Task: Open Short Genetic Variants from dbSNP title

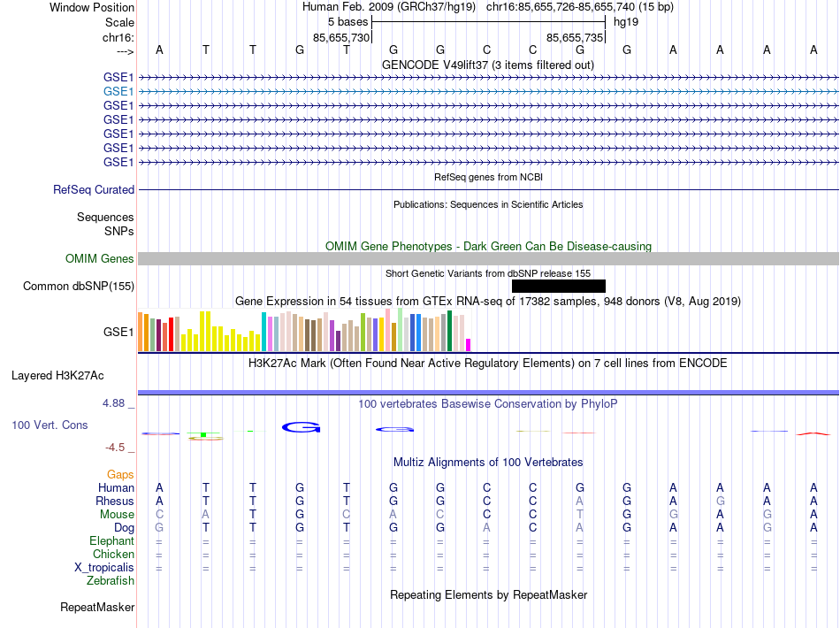Action: pos(488,273)
